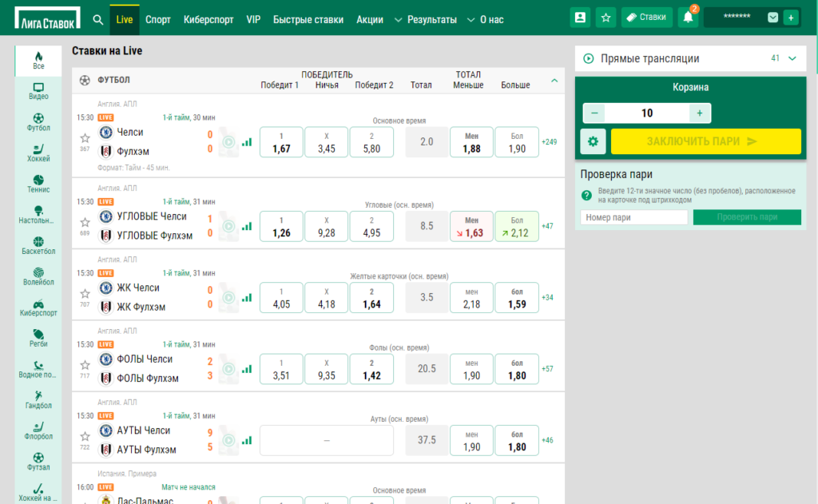Open the VIP menu item

(x=253, y=20)
